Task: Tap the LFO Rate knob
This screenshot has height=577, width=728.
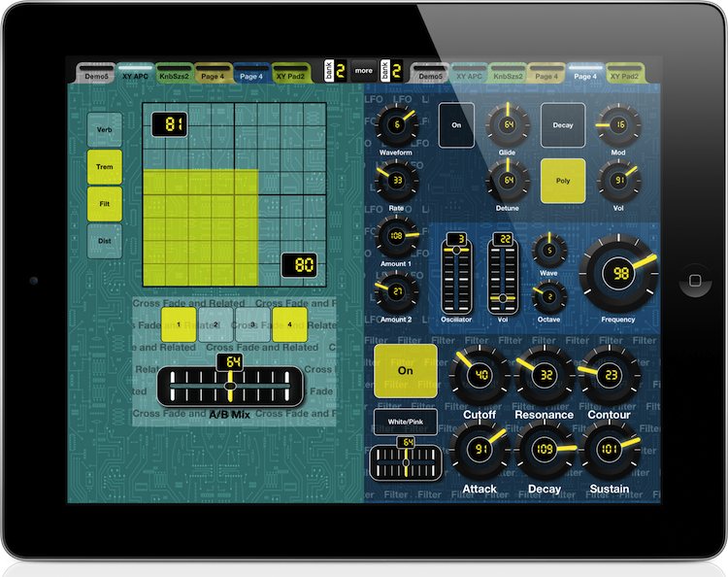Action: 396,181
